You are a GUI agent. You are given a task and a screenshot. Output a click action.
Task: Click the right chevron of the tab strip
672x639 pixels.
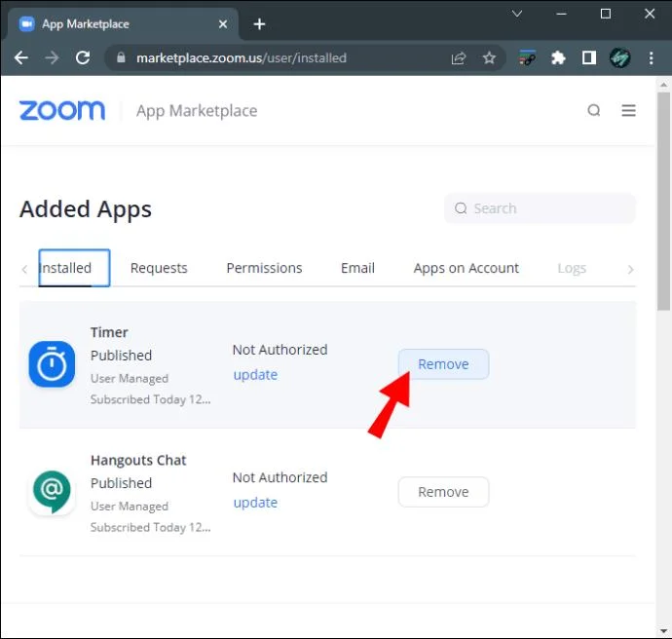(x=630, y=269)
